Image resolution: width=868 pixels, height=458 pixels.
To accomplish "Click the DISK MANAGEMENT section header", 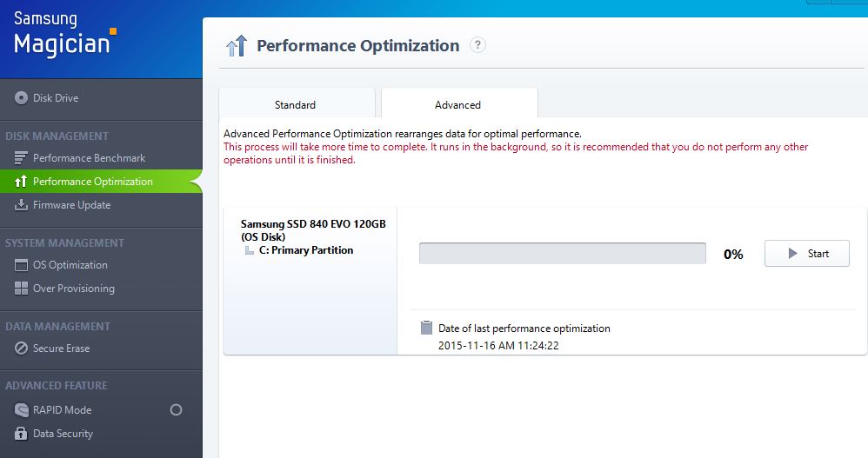I will (x=57, y=136).
